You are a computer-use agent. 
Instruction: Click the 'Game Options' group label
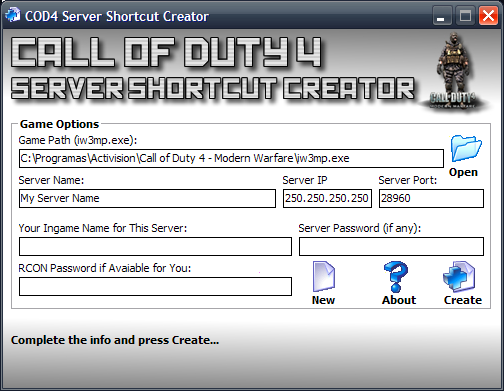point(59,124)
